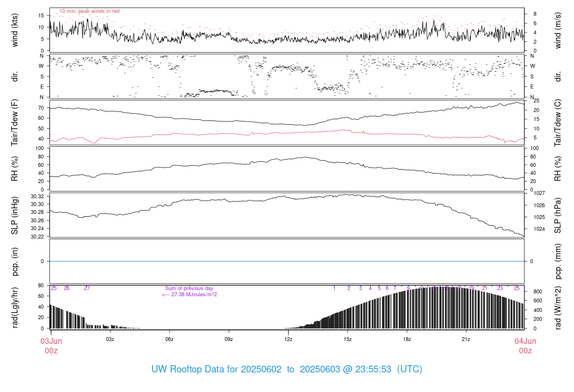The width and height of the screenshot is (574, 392).
Task: Select the 21z time axis label
Action: (x=466, y=339)
